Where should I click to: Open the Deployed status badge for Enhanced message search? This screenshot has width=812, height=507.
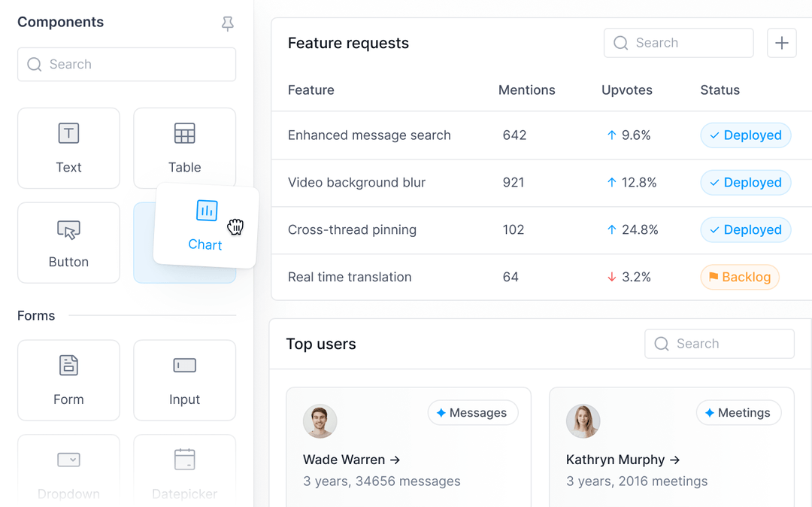click(745, 135)
